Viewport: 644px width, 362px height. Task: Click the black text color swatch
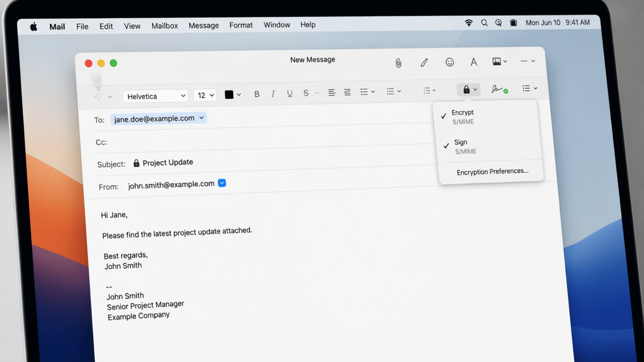coord(229,95)
